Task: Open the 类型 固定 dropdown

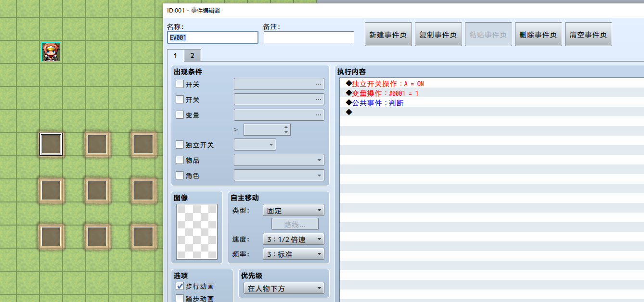Action: coord(293,210)
